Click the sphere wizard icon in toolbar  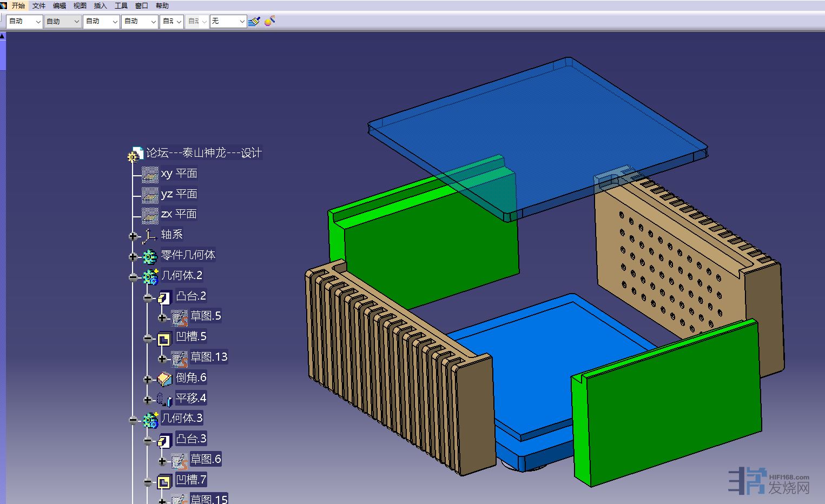270,21
